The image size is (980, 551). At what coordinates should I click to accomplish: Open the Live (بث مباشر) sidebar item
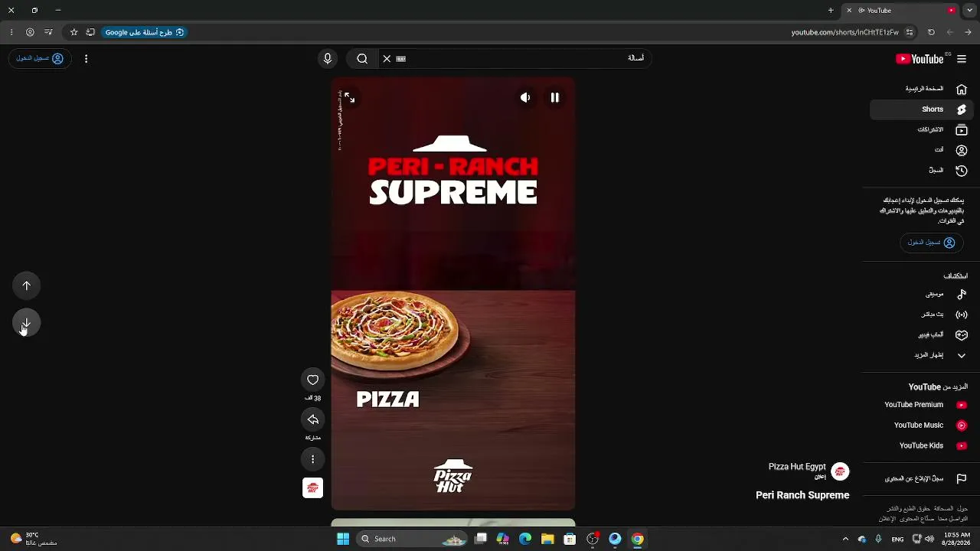[921, 315]
